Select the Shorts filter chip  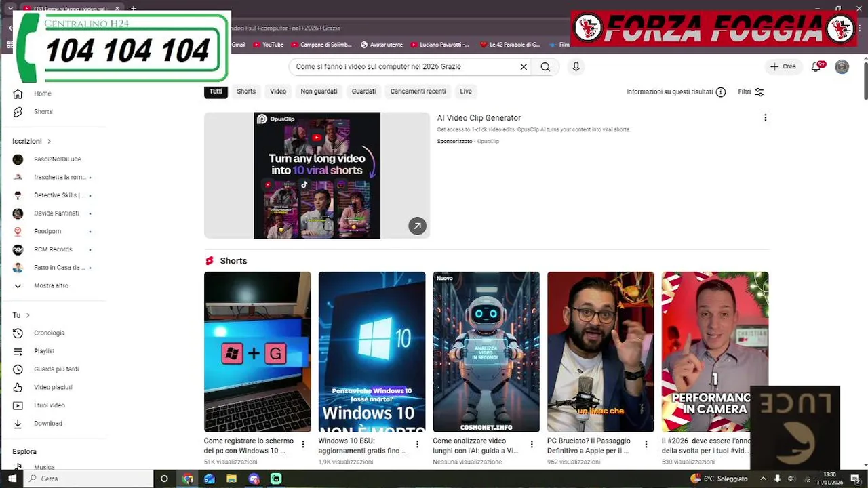point(246,91)
